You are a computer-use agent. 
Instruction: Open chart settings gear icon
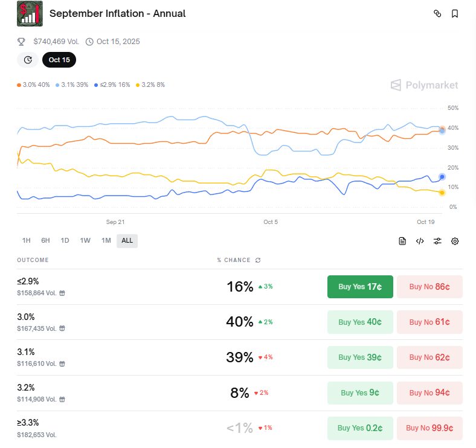pos(455,241)
